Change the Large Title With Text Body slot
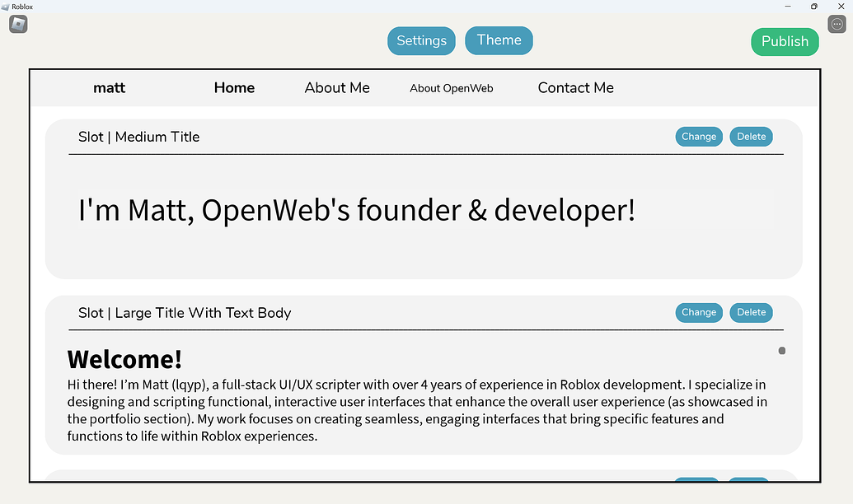This screenshot has width=853, height=504. [x=698, y=312]
